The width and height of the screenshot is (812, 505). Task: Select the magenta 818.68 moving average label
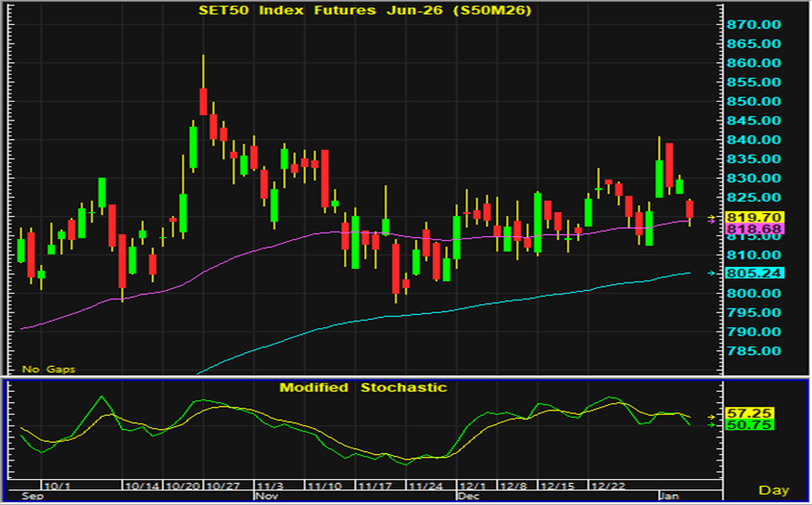[745, 228]
